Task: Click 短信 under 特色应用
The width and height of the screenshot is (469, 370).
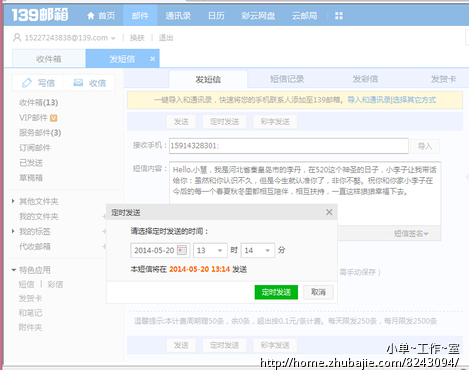Action: [27, 284]
